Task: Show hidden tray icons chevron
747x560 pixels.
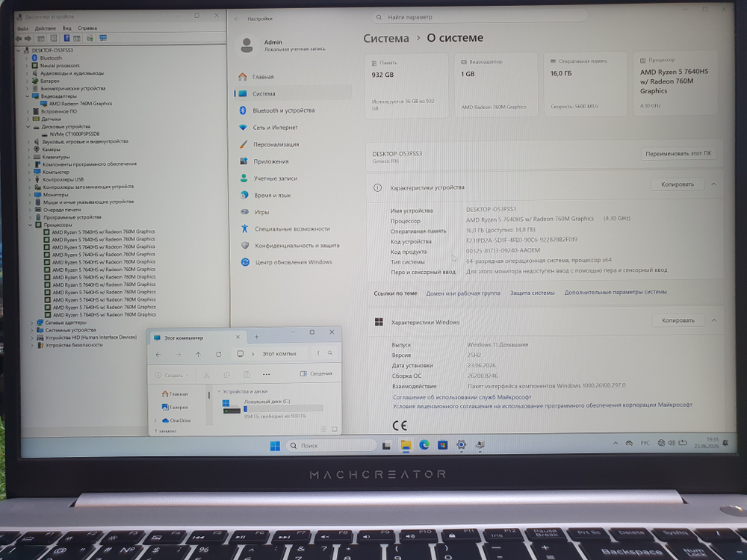Action: pos(616,444)
